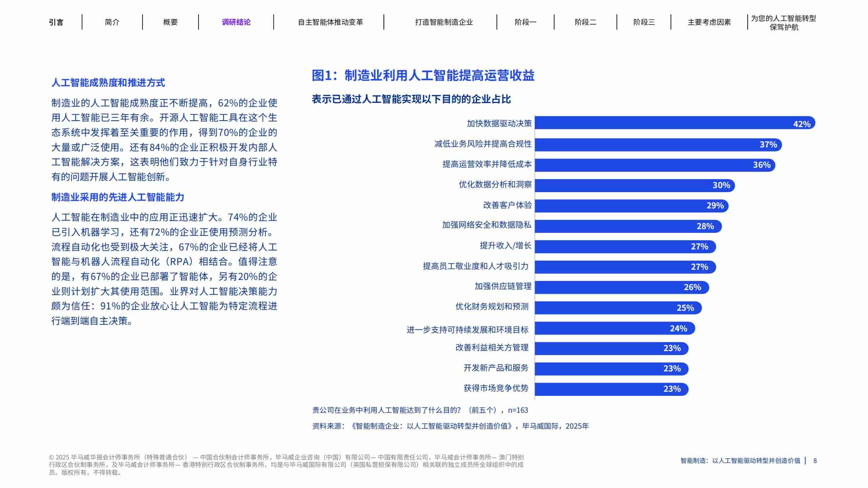Open the 引言 navigation tab
Image resolution: width=868 pixels, height=488 pixels.
tap(57, 23)
